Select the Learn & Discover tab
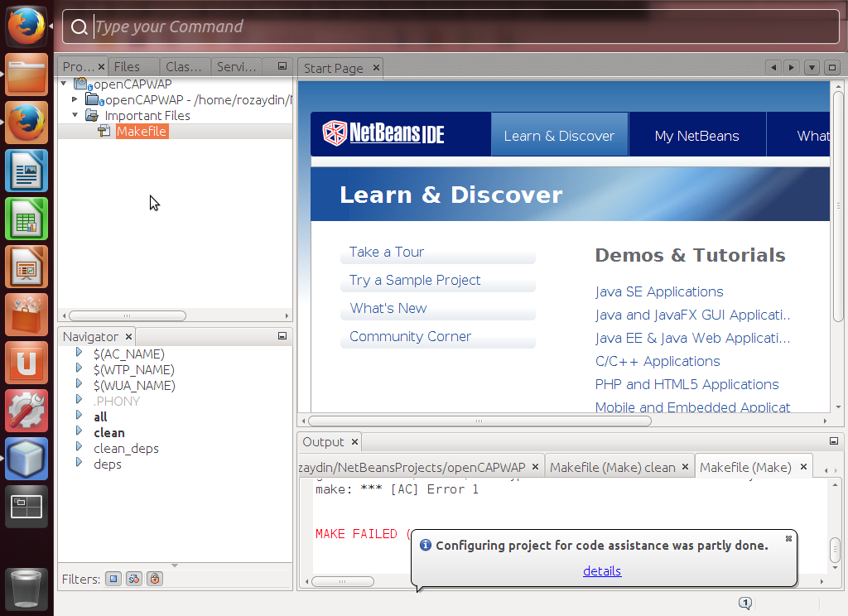Image resolution: width=848 pixels, height=616 pixels. tap(559, 136)
